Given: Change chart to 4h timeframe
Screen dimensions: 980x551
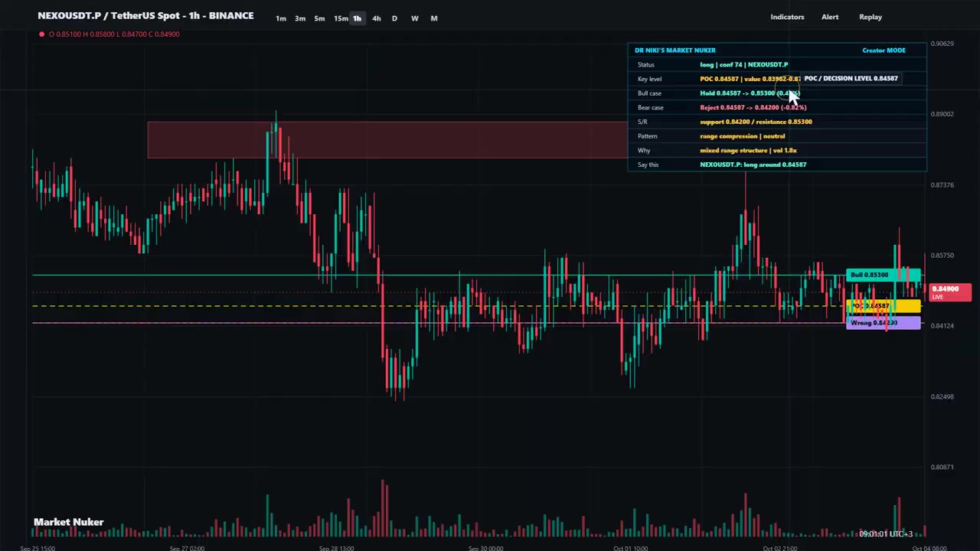Looking at the screenshot, I should pos(376,18).
